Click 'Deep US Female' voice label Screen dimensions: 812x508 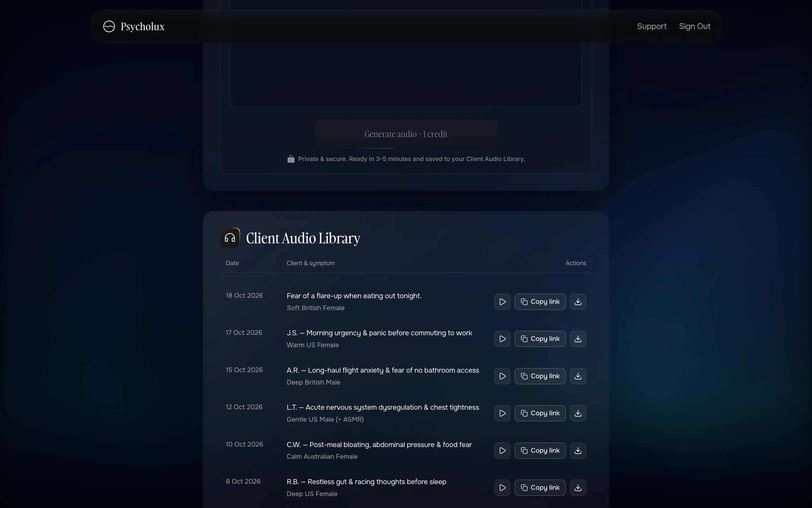(x=312, y=494)
